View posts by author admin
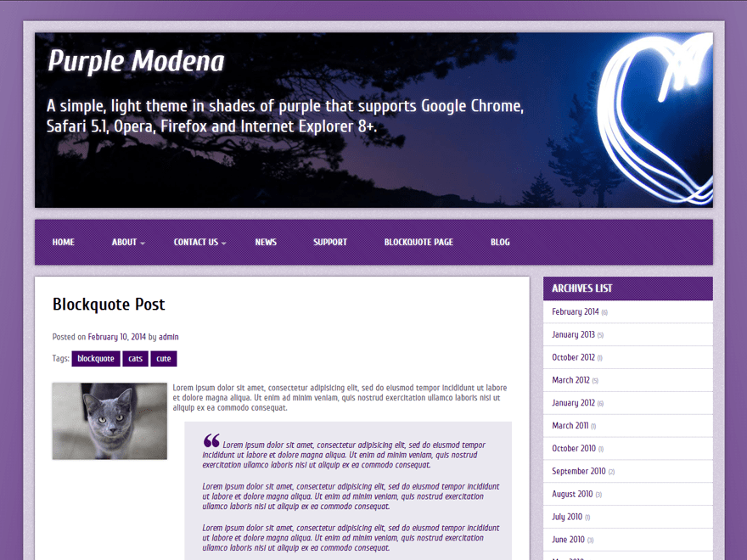This screenshot has width=747, height=560. [x=168, y=337]
